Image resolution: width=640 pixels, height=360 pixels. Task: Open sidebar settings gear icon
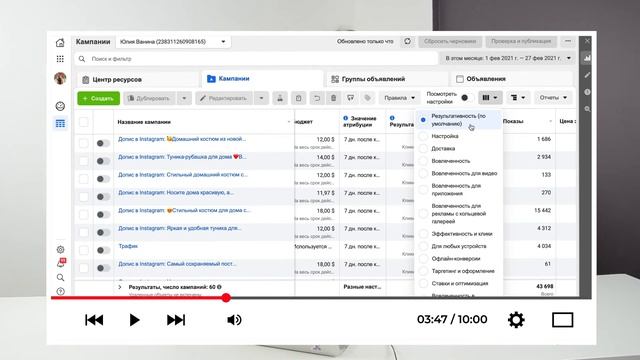[x=60, y=249]
